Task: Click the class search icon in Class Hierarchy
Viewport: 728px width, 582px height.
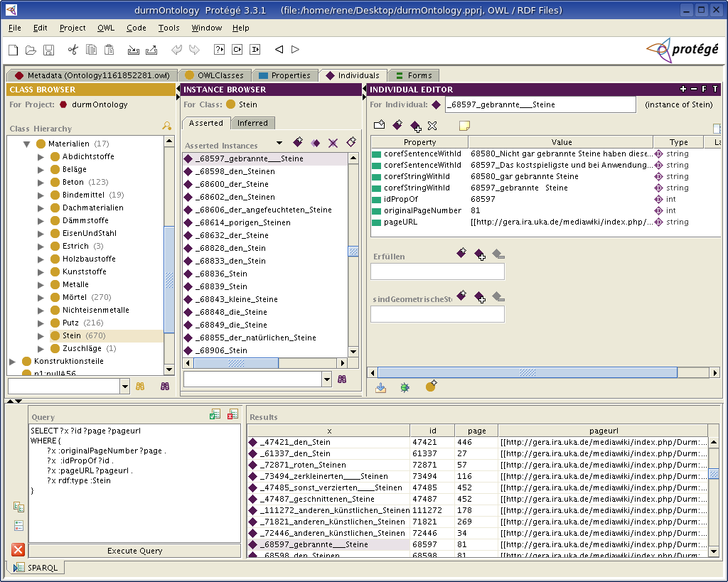Action: [167, 126]
